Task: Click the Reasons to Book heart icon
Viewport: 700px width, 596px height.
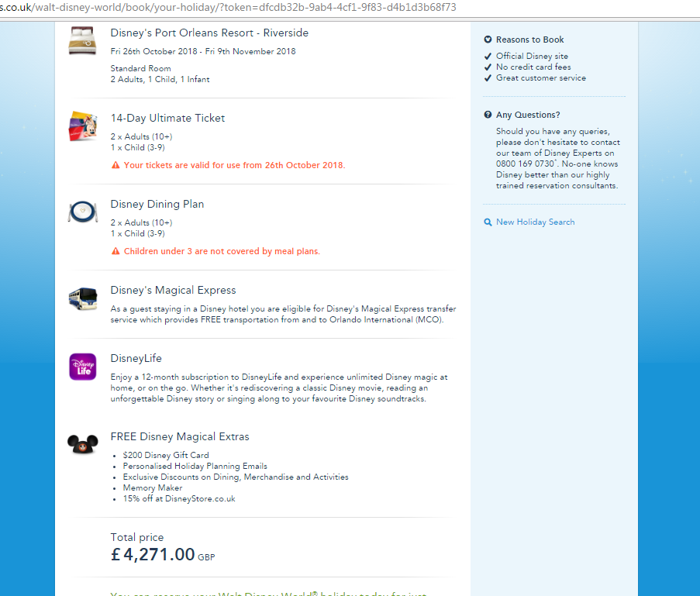Action: [488, 40]
